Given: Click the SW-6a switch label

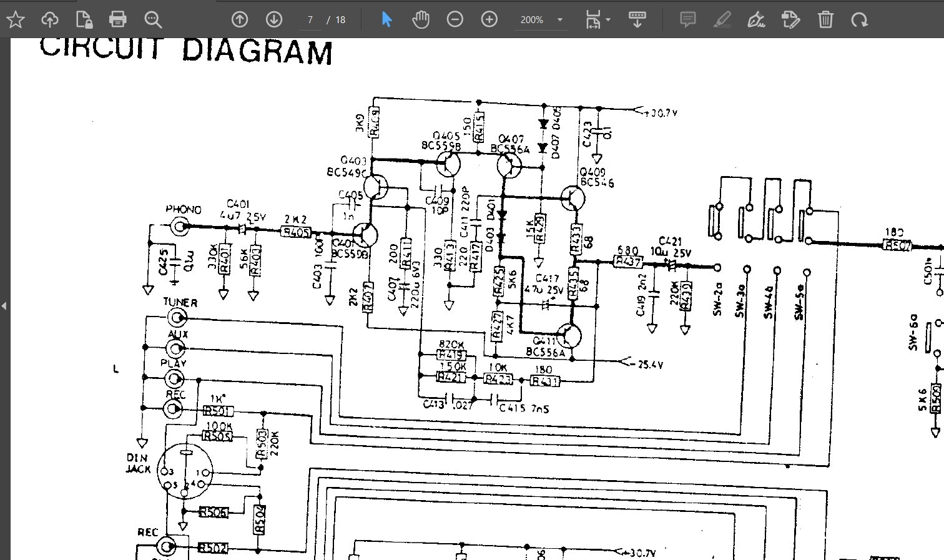Looking at the screenshot, I should point(913,332).
